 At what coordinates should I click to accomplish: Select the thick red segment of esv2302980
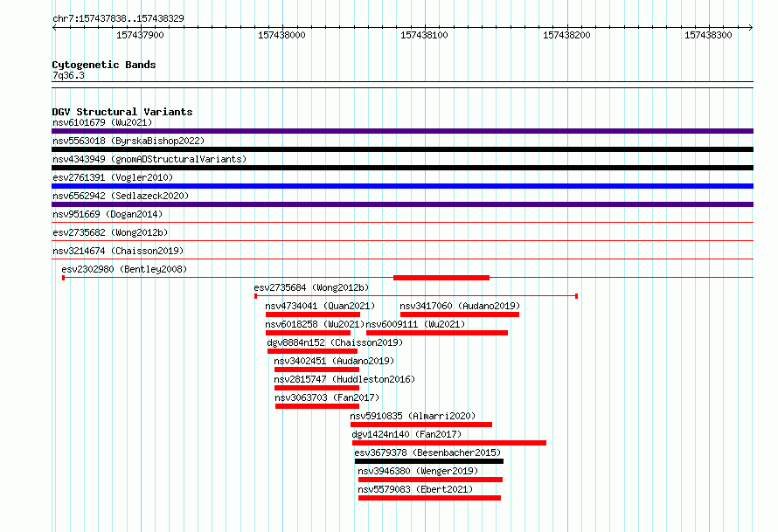441,278
